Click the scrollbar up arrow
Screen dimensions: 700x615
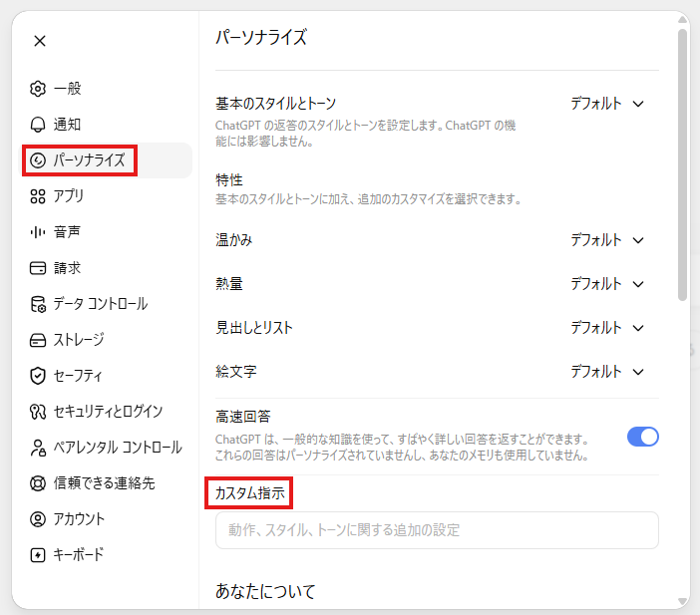(x=682, y=20)
